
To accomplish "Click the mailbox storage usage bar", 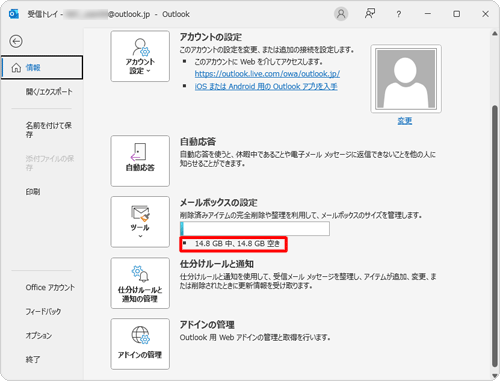I will point(255,229).
